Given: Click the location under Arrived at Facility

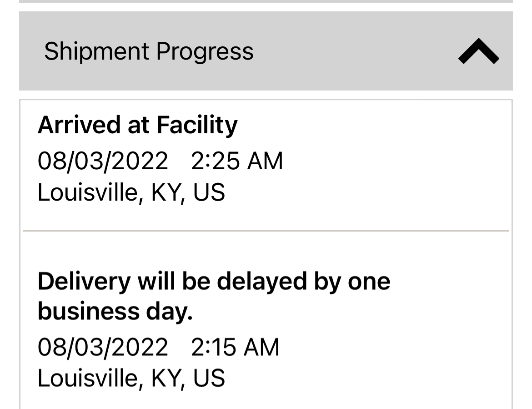Looking at the screenshot, I should point(131,192).
